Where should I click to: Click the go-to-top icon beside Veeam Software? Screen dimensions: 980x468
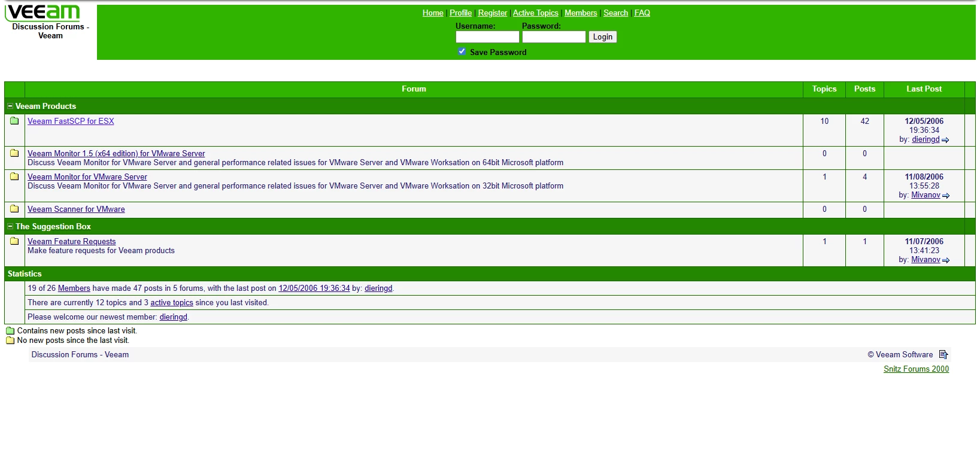(943, 354)
